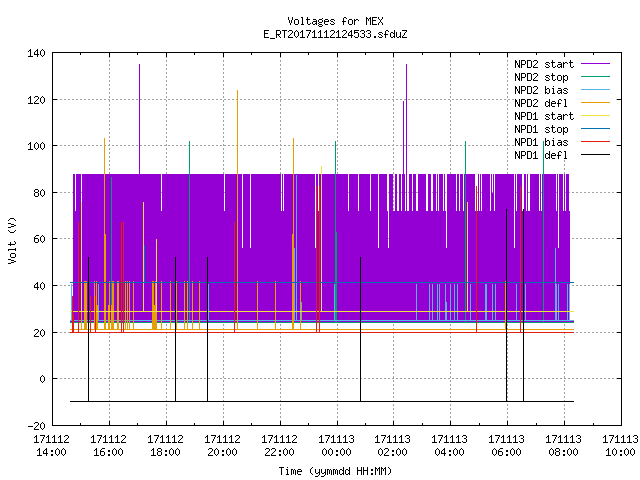Image resolution: width=640 pixels, height=480 pixels.
Task: Click the x-axis tick '171112 20:00'
Action: pos(222,446)
